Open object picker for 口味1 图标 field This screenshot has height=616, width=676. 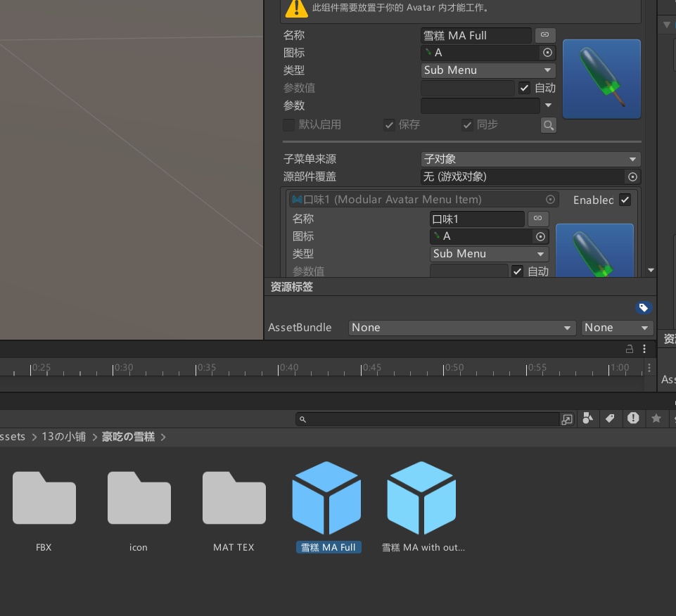coord(540,237)
